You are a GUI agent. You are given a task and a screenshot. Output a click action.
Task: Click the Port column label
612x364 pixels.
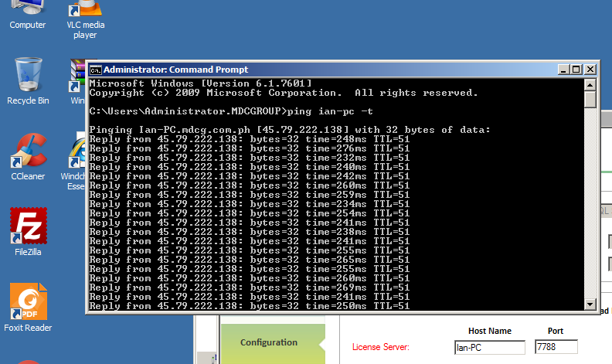click(x=556, y=331)
